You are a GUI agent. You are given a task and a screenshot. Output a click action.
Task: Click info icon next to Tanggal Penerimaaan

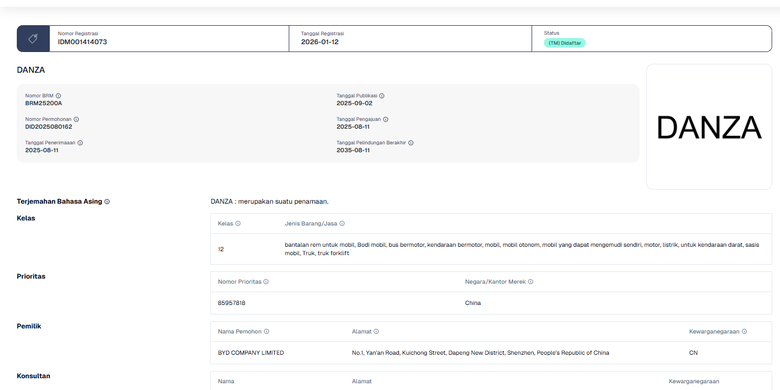tap(80, 143)
